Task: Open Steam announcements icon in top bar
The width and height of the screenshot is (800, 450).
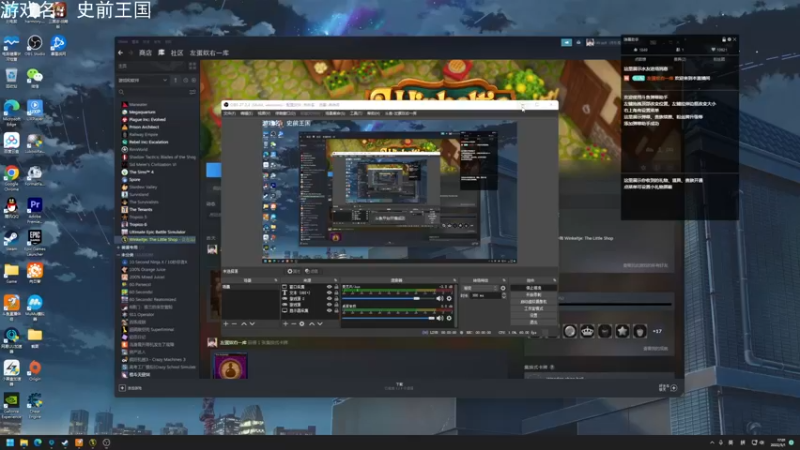Action: click(x=566, y=42)
